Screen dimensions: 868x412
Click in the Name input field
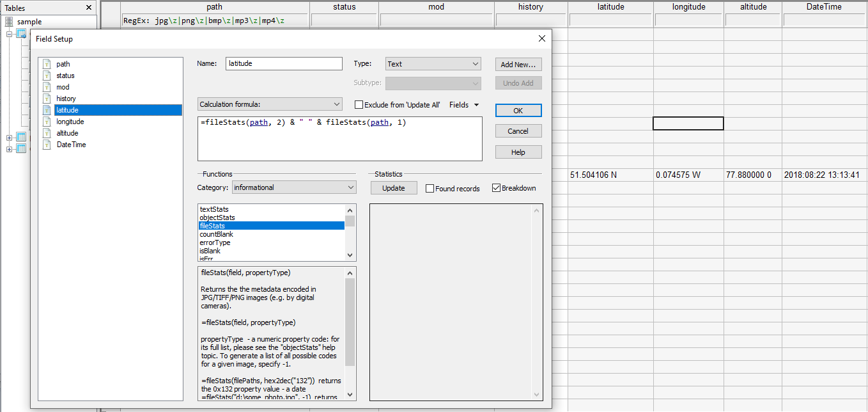pyautogui.click(x=284, y=64)
